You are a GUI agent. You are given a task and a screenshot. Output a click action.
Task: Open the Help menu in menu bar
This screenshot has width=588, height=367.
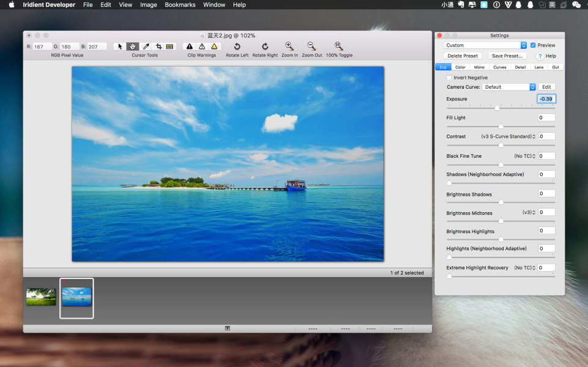click(x=239, y=5)
